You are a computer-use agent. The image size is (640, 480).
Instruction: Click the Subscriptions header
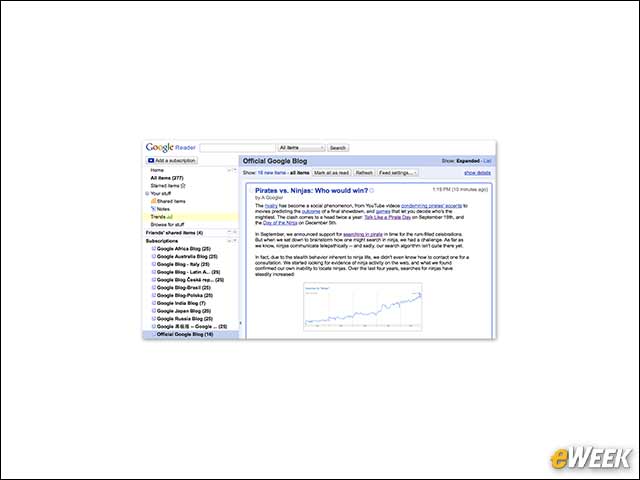pyautogui.click(x=162, y=241)
